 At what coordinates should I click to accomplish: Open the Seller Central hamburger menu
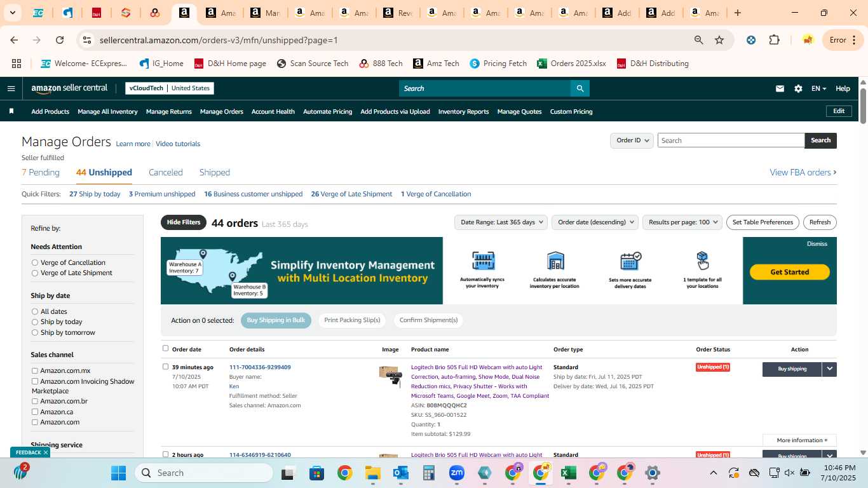point(11,88)
